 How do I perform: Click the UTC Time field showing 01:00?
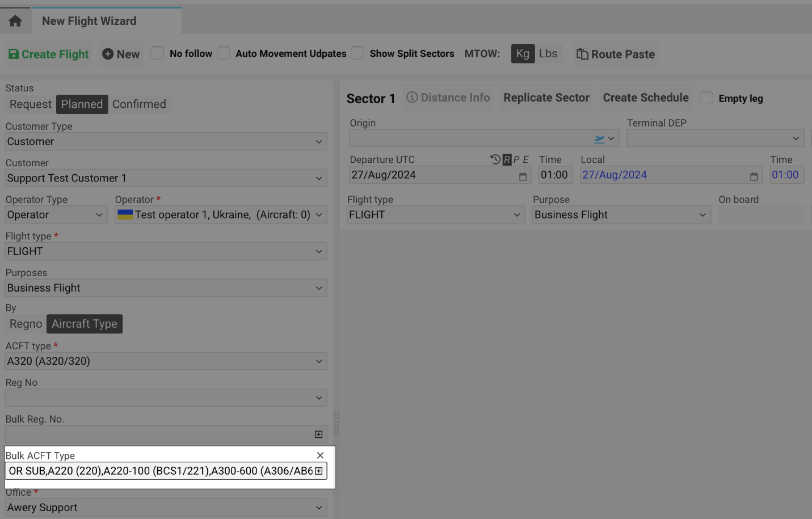tap(555, 174)
